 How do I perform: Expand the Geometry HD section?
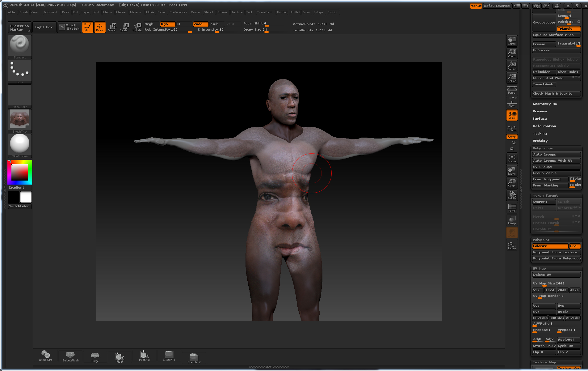545,104
